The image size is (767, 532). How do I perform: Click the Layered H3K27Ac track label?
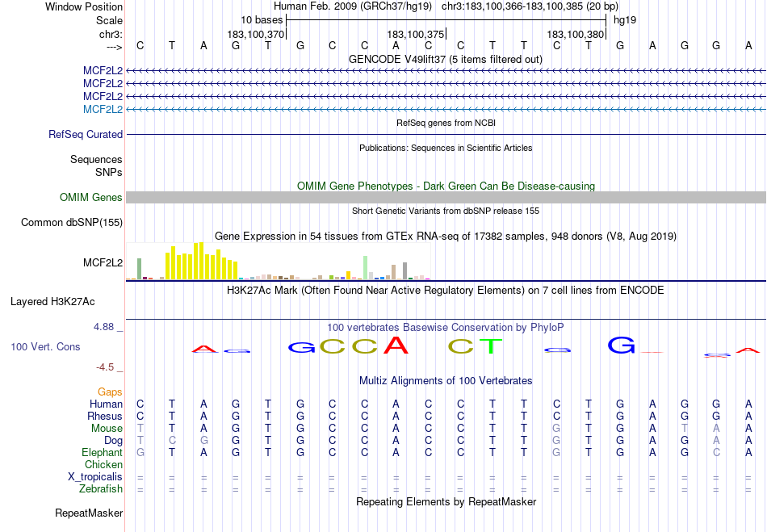point(52,302)
